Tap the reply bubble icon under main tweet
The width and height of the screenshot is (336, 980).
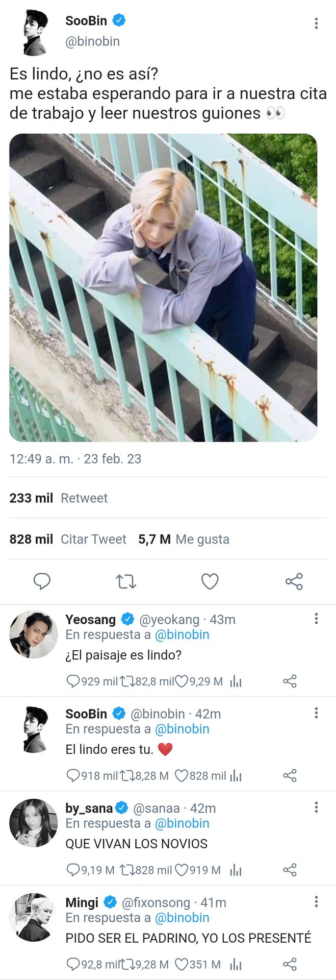point(42,581)
